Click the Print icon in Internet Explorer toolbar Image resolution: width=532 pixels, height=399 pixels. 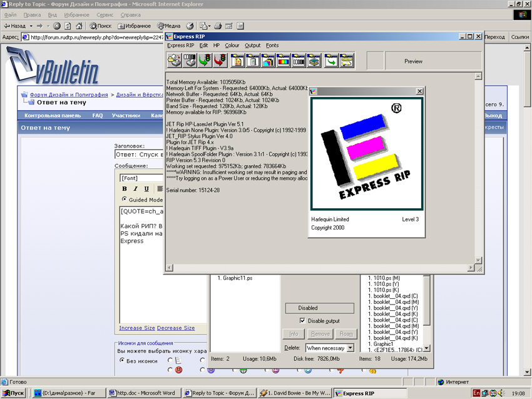pyautogui.click(x=218, y=26)
